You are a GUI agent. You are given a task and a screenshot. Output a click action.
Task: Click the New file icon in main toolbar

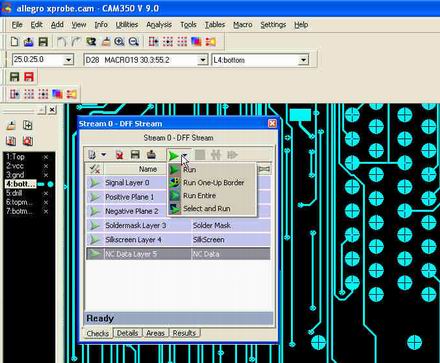click(14, 42)
